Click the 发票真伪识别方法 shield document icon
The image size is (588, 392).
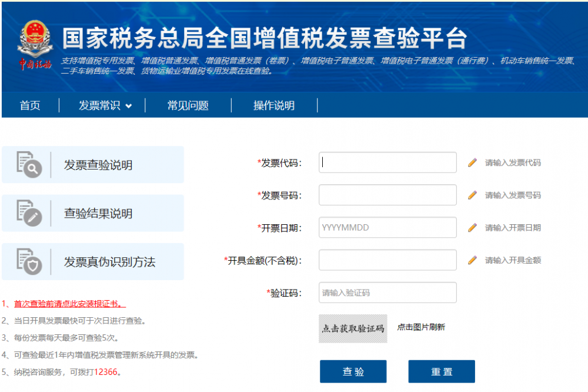click(29, 262)
